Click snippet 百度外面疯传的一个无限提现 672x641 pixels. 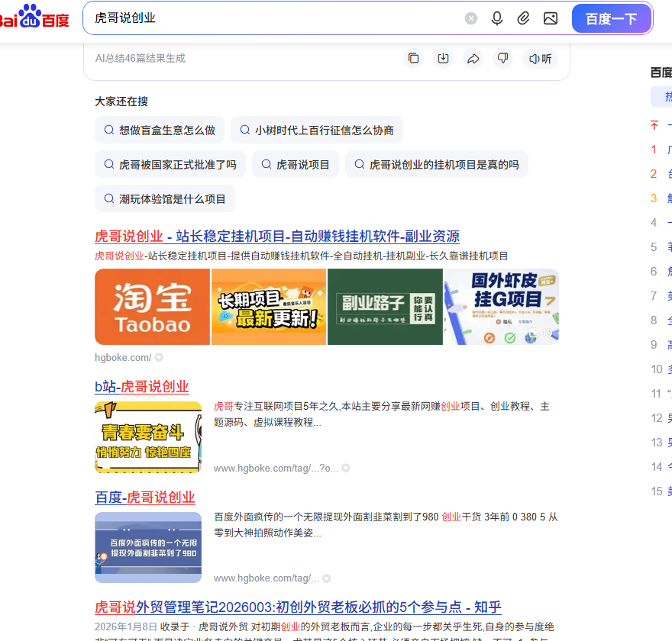tap(386, 524)
